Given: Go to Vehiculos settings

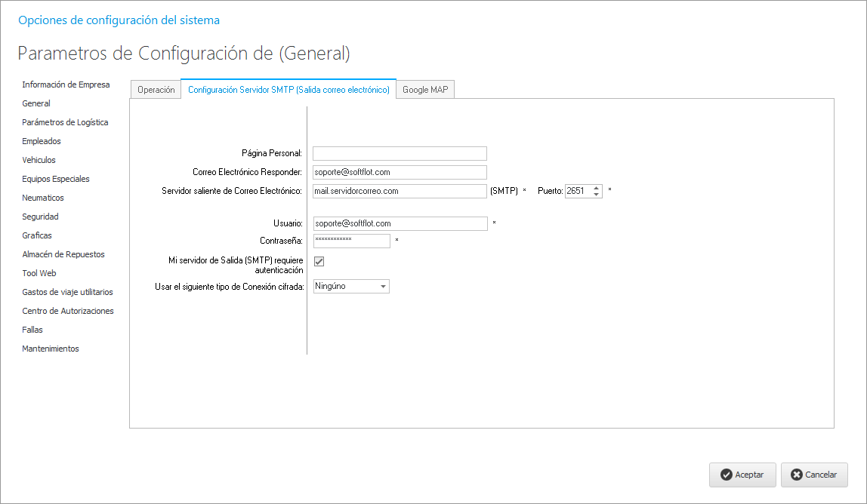Looking at the screenshot, I should coord(39,160).
